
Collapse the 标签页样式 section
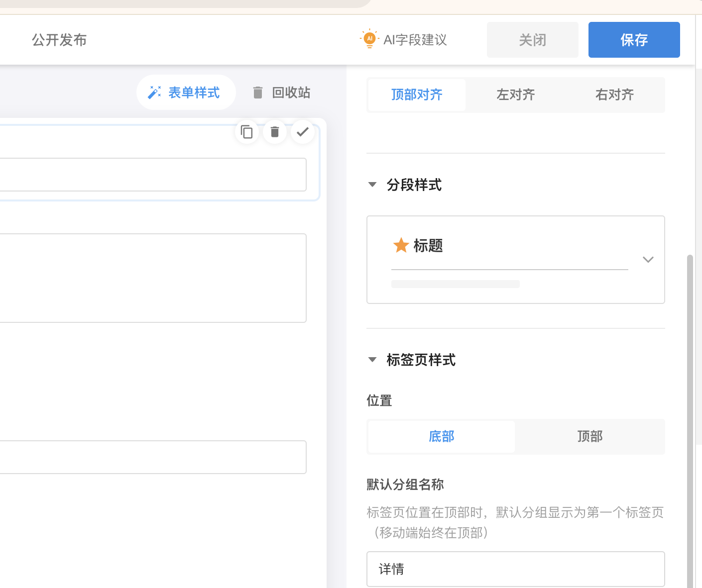[372, 359]
